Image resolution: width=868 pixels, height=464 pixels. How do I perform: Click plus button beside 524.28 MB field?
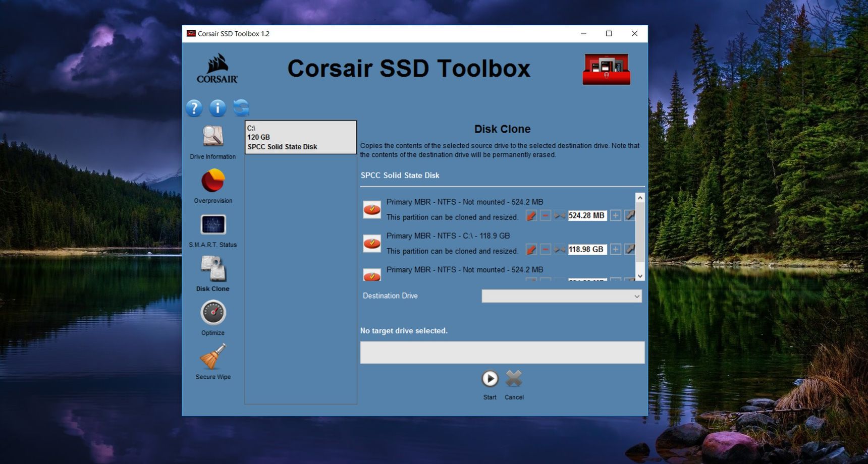616,216
